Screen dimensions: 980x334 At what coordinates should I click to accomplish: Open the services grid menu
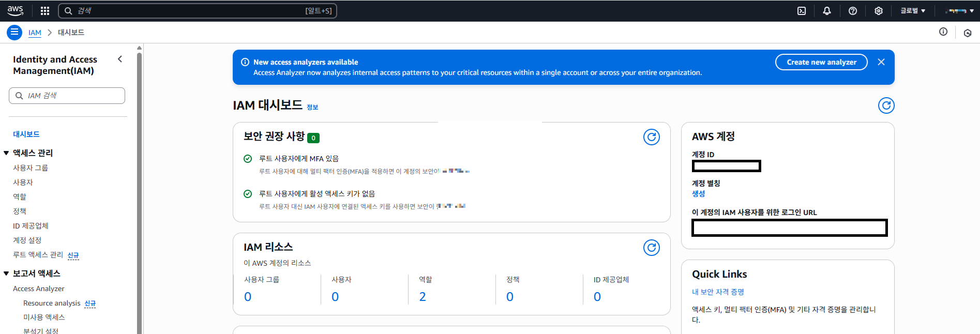45,11
